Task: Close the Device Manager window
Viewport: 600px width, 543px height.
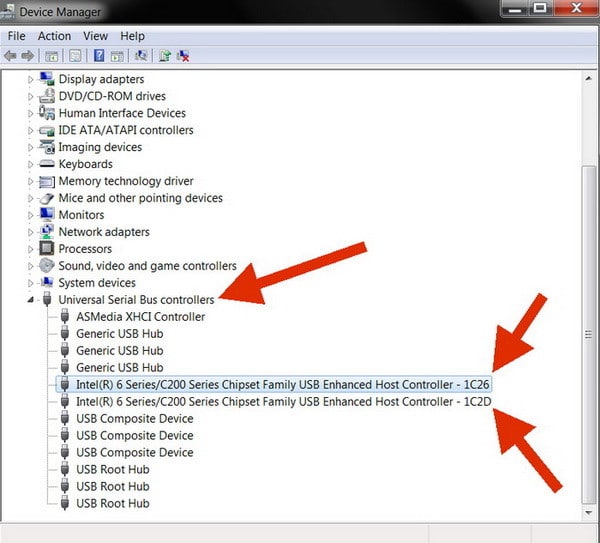Action: [x=576, y=8]
